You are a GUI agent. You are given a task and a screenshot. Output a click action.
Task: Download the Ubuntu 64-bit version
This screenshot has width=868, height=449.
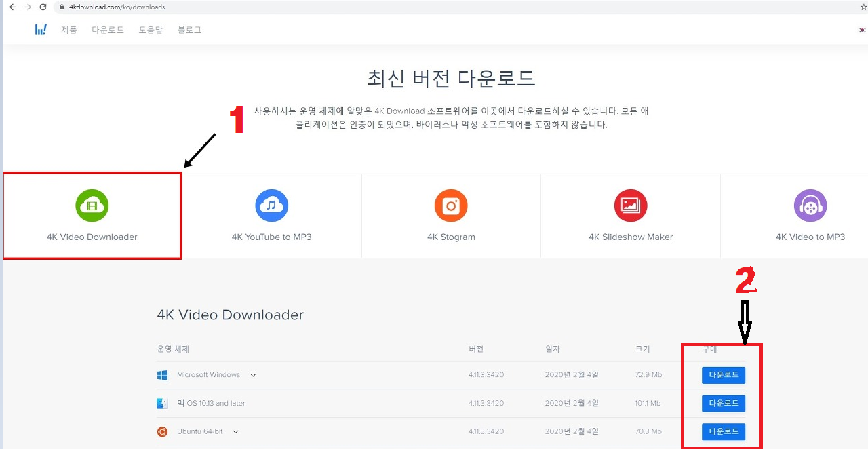(x=724, y=432)
